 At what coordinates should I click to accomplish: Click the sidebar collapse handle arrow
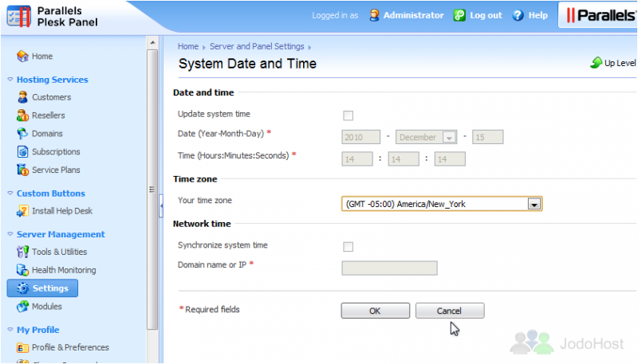pos(161,206)
